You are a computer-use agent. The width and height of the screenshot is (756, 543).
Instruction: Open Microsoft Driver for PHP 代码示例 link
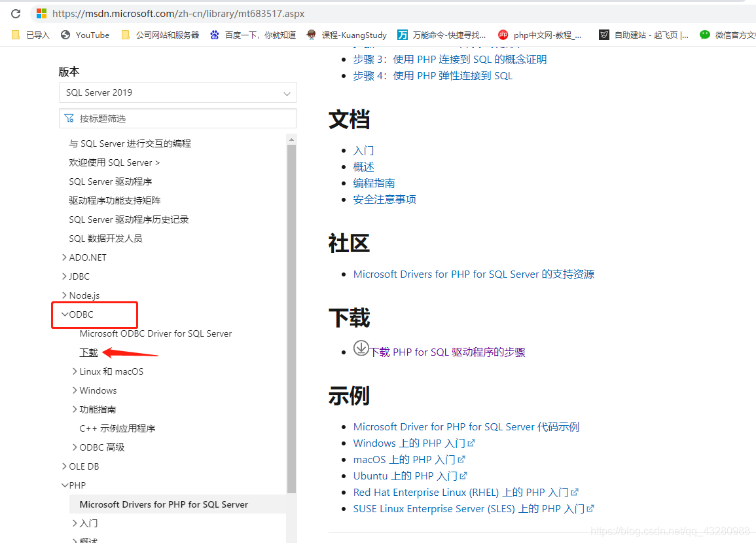(x=466, y=426)
